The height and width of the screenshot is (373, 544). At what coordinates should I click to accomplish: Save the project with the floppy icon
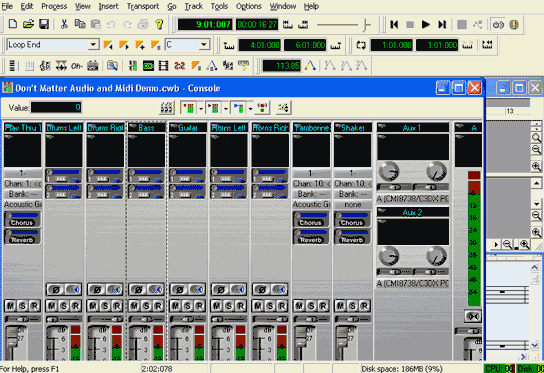pos(44,24)
